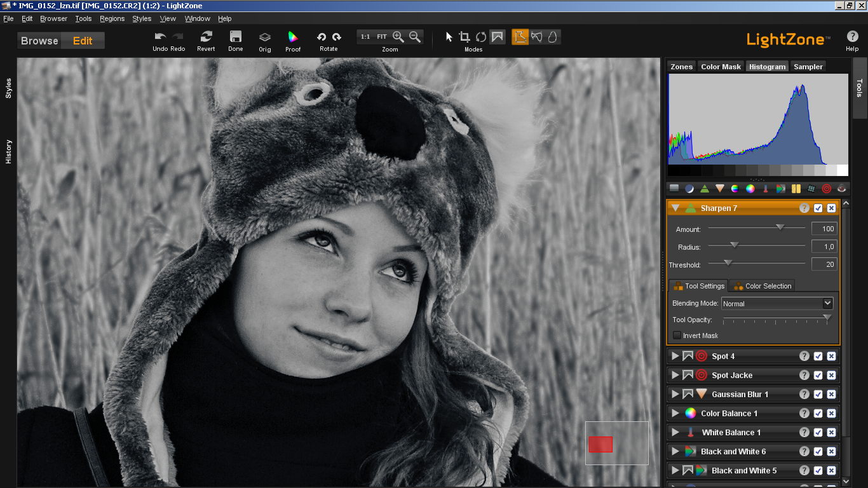Expand the Color Balance 1 tool

[x=675, y=414]
